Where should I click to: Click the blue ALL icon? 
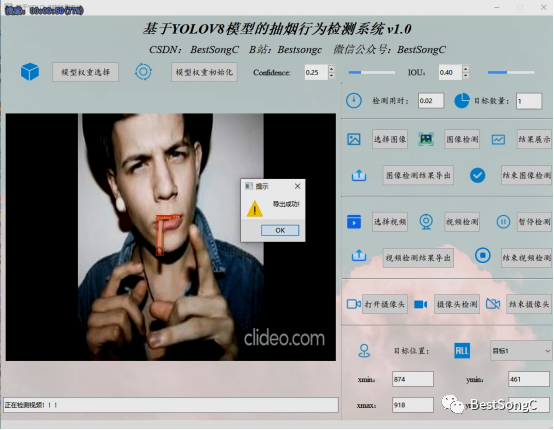click(x=462, y=351)
